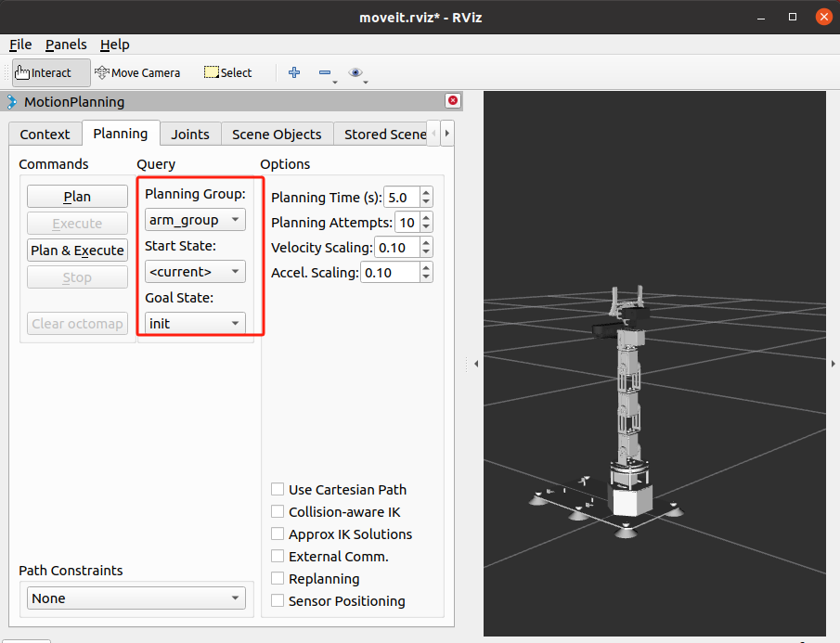Click the MotionPlanning panel title icon
Viewport: 840px width, 643px height.
12,102
